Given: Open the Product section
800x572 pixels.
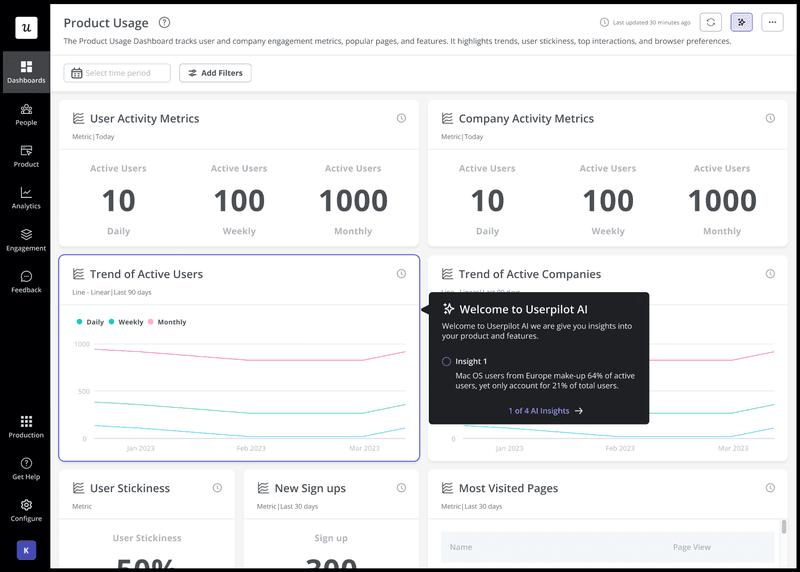Looking at the screenshot, I should click(x=26, y=156).
